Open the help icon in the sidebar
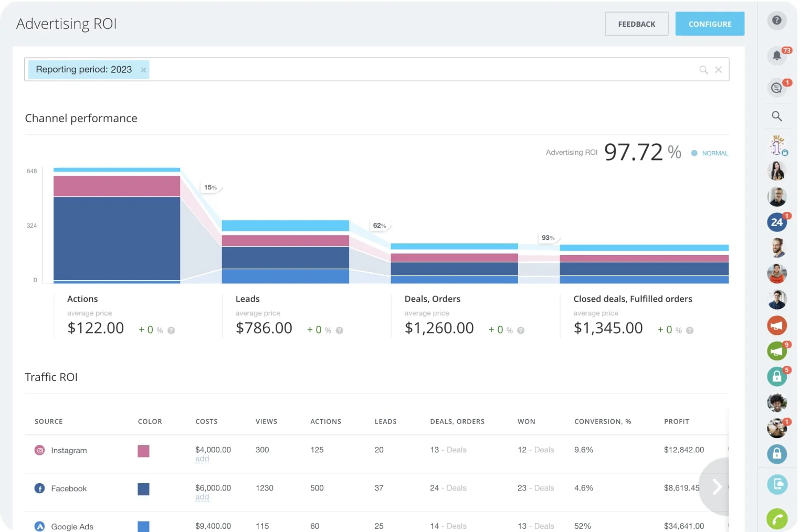The image size is (800, 532). click(x=777, y=20)
